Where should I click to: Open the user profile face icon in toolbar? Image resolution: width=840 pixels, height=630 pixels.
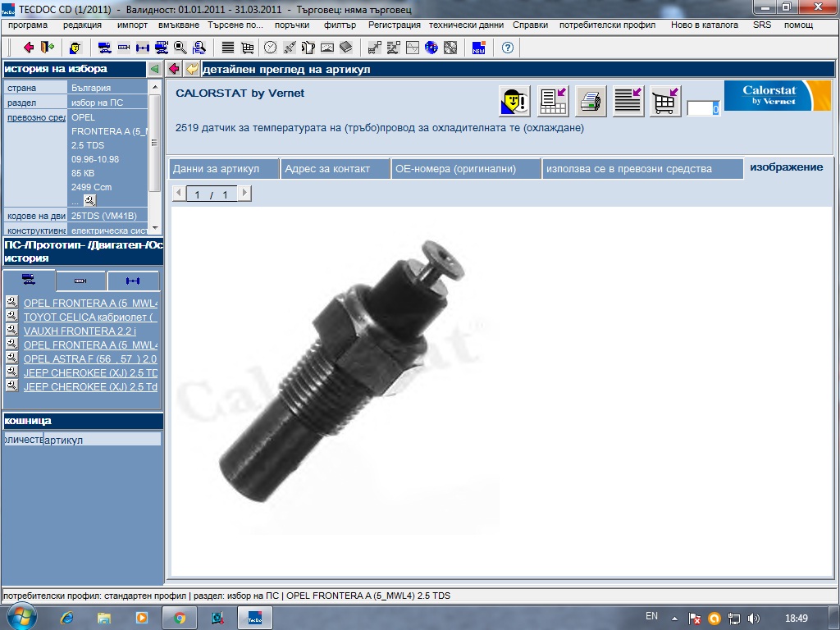coord(75,48)
